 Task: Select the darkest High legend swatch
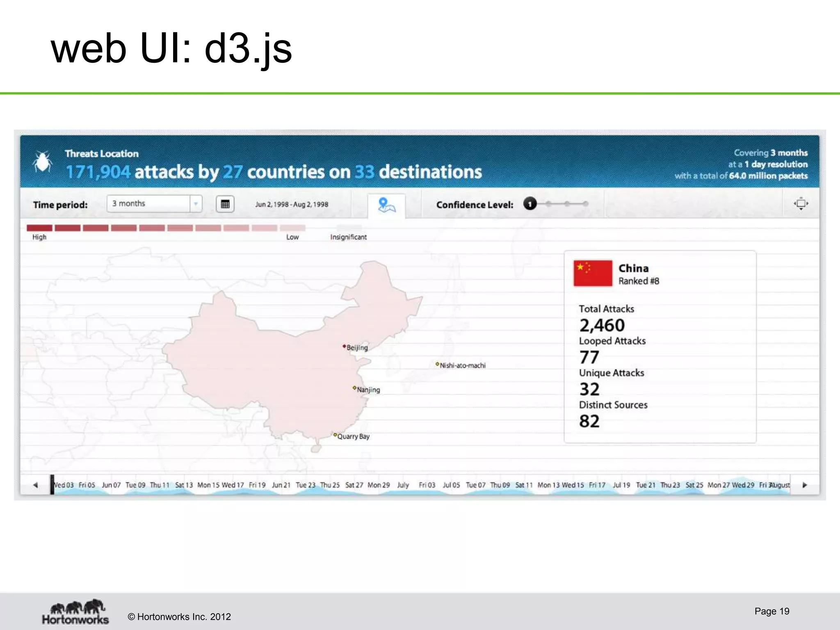pyautogui.click(x=39, y=228)
